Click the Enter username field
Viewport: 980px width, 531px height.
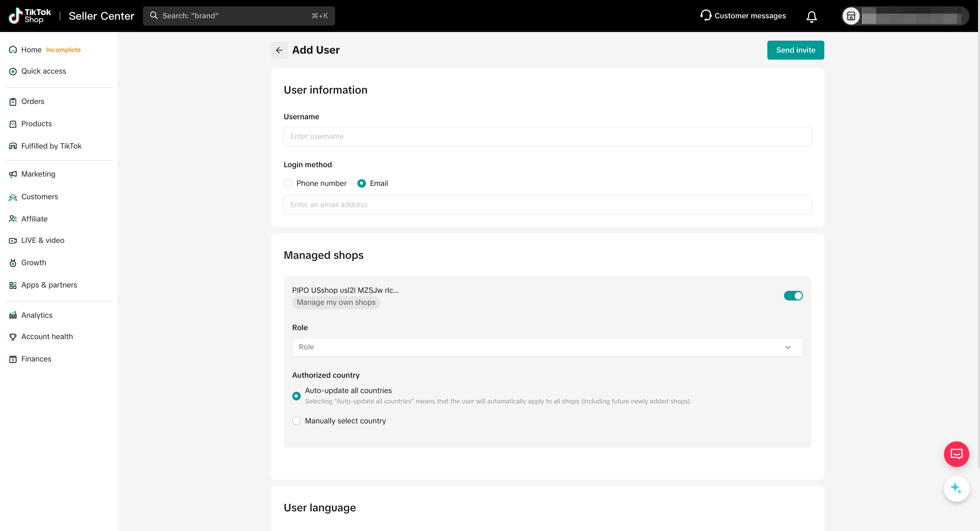[547, 137]
